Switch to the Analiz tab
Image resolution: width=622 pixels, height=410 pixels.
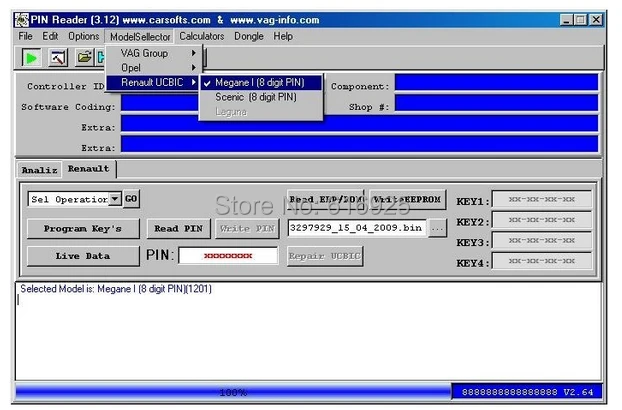coord(39,170)
